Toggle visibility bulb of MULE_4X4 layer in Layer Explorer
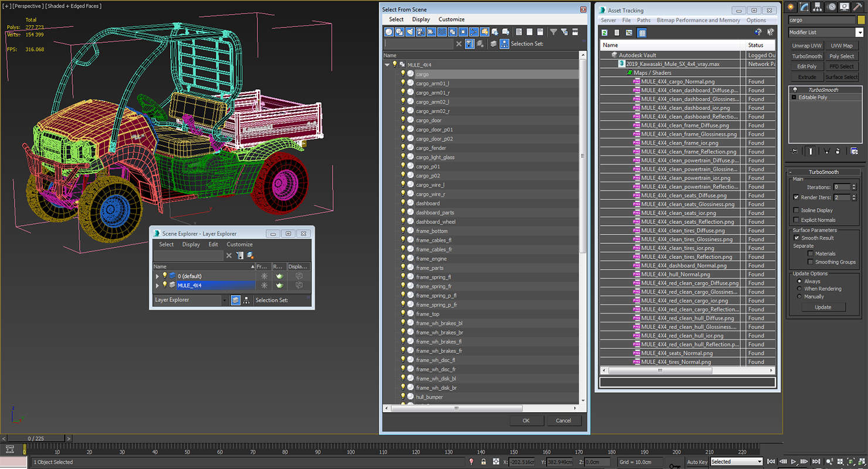 pyautogui.click(x=164, y=285)
